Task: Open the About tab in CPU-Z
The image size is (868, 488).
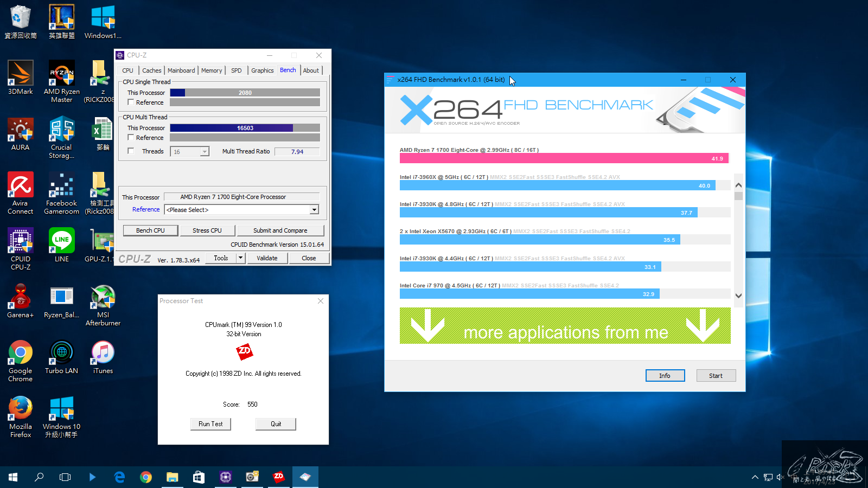Action: click(x=311, y=70)
